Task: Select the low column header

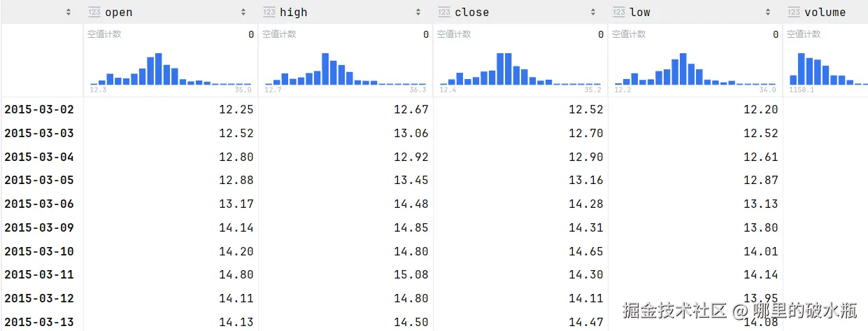Action: (695, 12)
